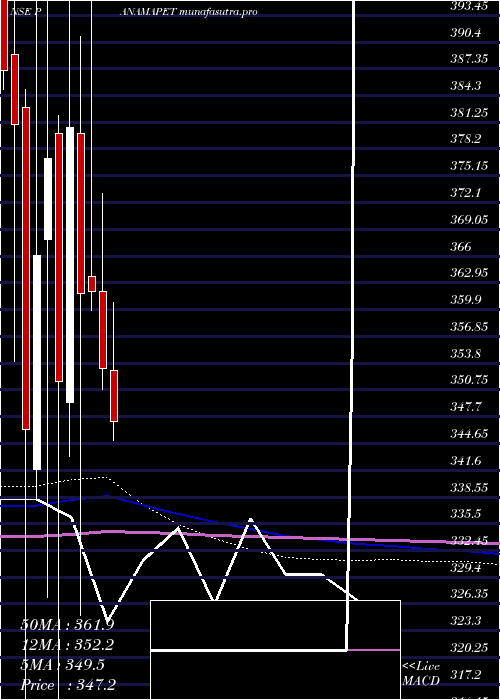Click the 341.6 price axis label
The width and height of the screenshot is (500, 700).
[468, 460]
